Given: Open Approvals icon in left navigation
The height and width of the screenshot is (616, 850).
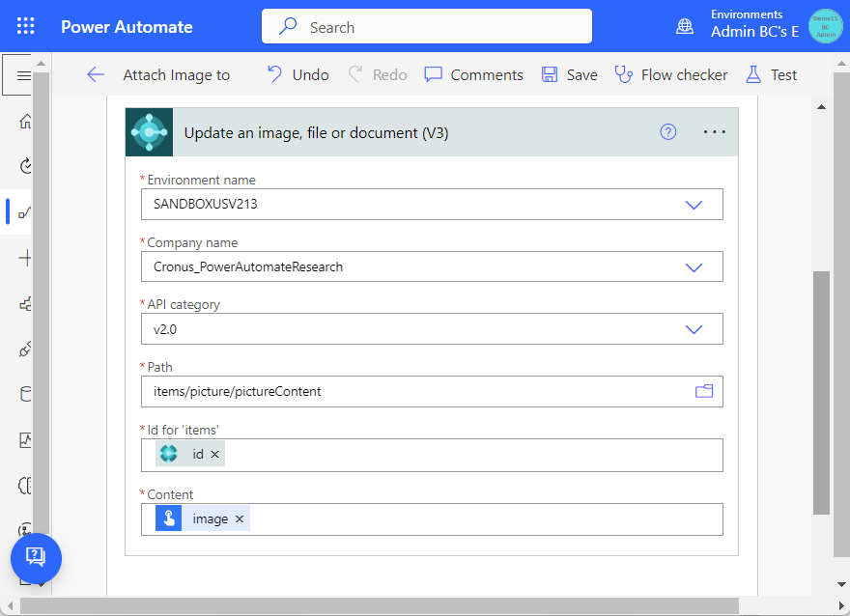Looking at the screenshot, I should tap(25, 166).
